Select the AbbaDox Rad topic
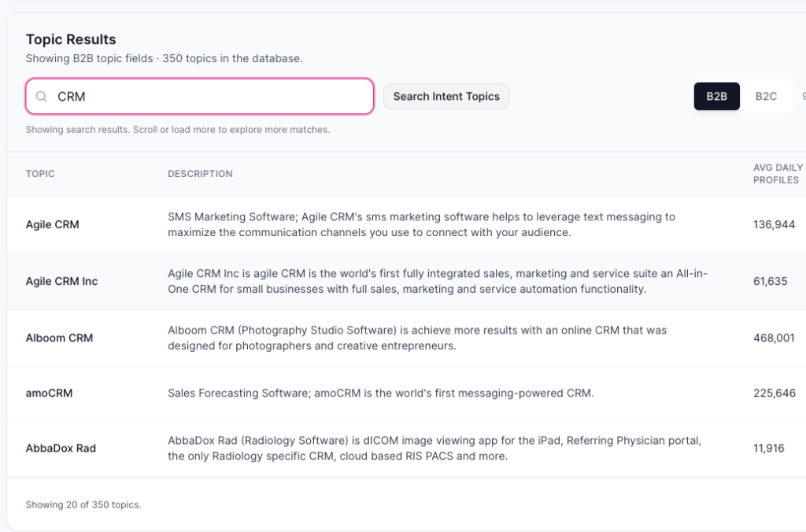Screen dimensions: 806x532 click(61, 448)
